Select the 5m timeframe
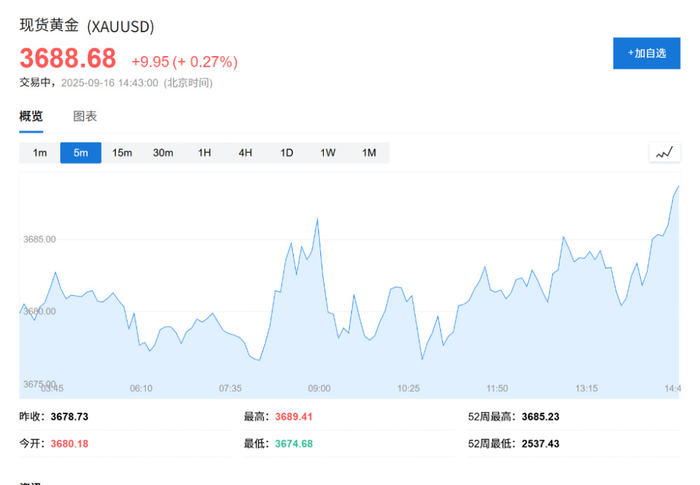 (81, 153)
